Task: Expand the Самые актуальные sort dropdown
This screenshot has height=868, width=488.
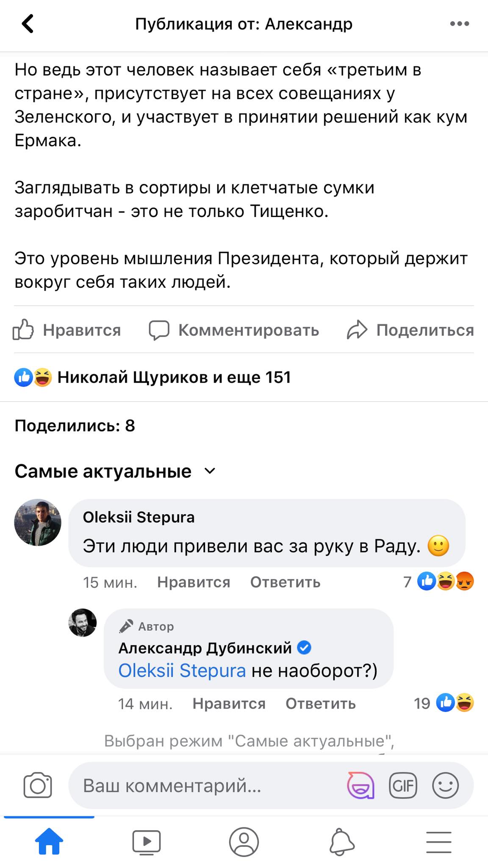Action: tap(210, 471)
